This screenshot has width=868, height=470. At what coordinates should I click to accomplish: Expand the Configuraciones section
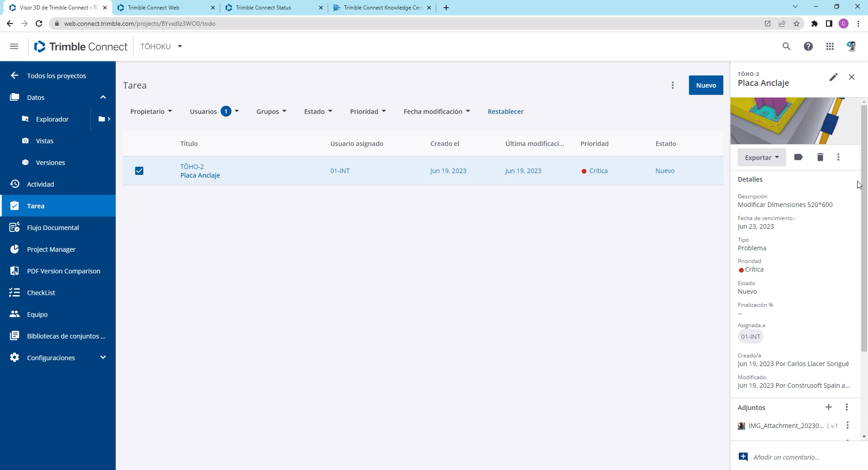point(103,357)
